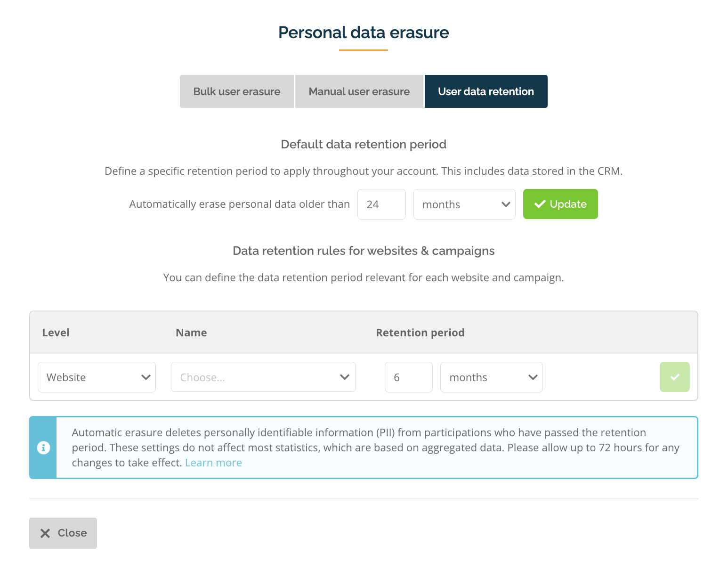Image resolution: width=728 pixels, height=586 pixels.
Task: Click the green Update button
Action: point(560,204)
